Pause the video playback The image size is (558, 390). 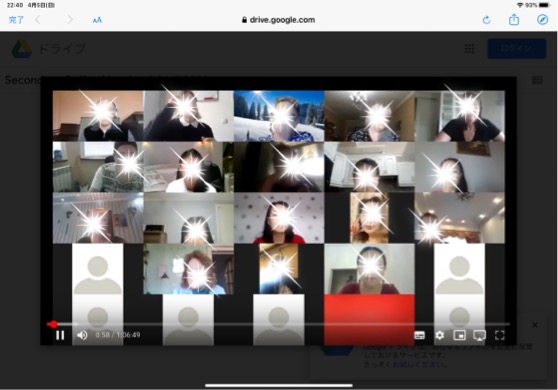click(60, 335)
